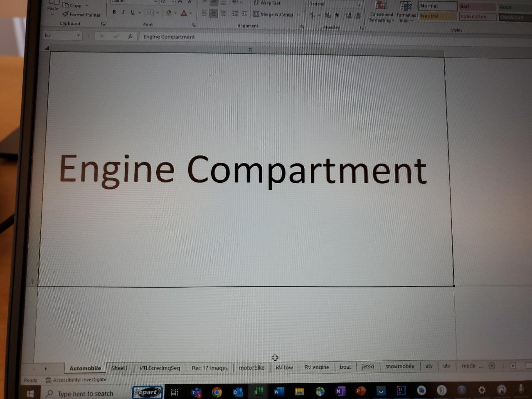Open the VTLEcrecImgSeq sheet tab
The image size is (532, 399).
(160, 368)
